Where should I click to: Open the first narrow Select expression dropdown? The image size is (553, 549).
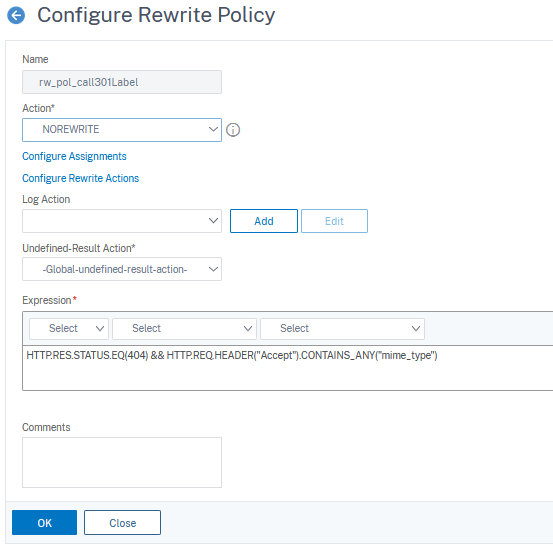(x=69, y=329)
